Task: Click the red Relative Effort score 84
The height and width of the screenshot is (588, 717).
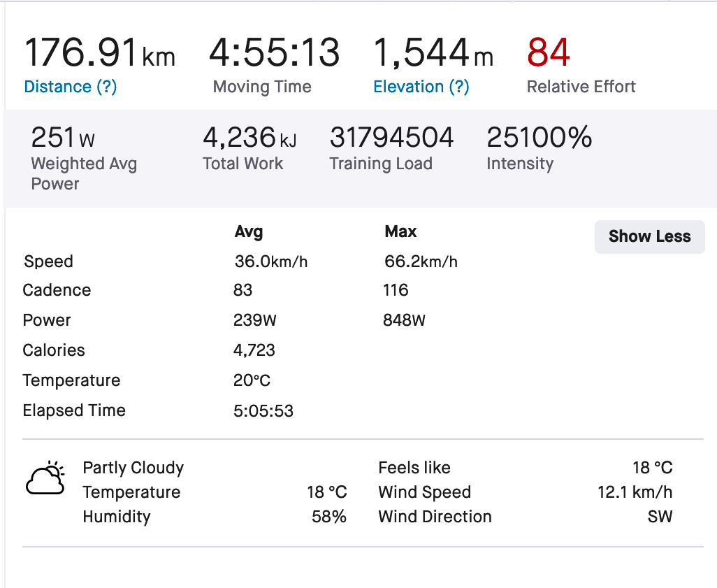Action: pos(549,53)
